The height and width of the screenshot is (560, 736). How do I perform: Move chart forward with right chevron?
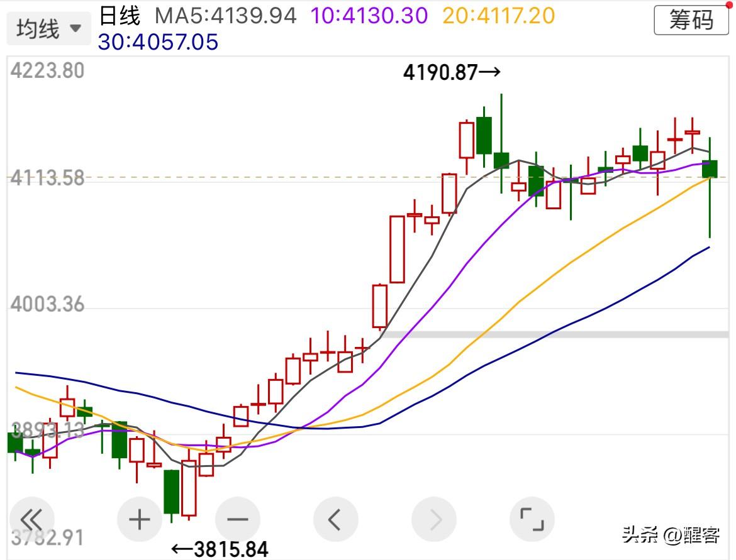[x=433, y=520]
